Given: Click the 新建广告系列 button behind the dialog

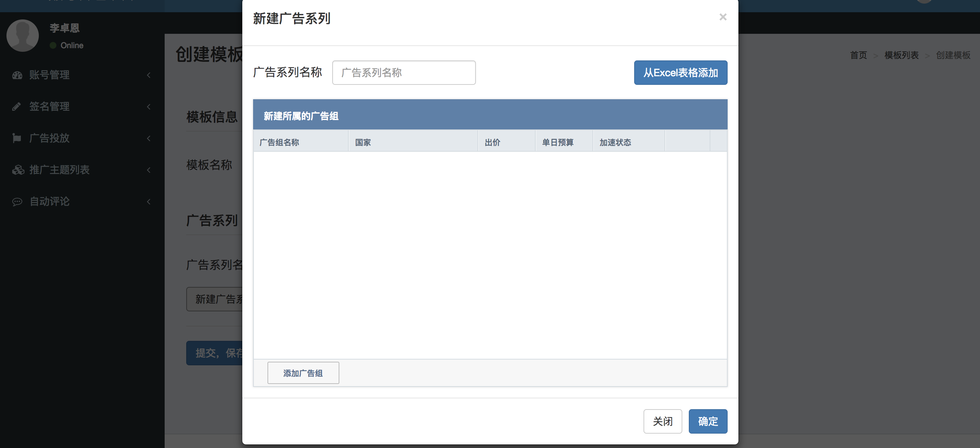Looking at the screenshot, I should (214, 299).
